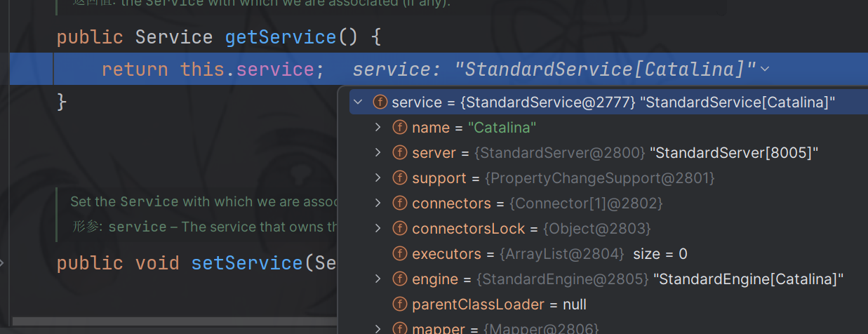Click field icon beside parentClassLoader entry
This screenshot has width=868, height=334.
coord(400,305)
